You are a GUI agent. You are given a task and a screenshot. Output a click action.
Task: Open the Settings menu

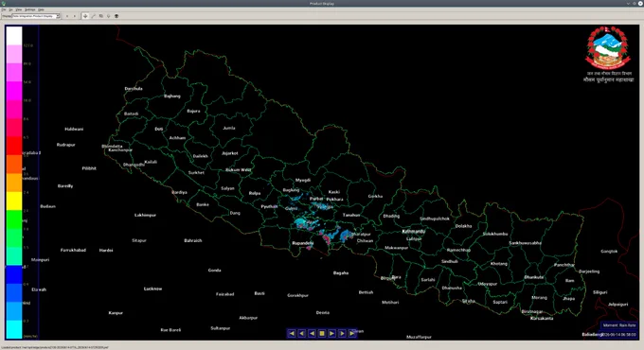click(30, 9)
